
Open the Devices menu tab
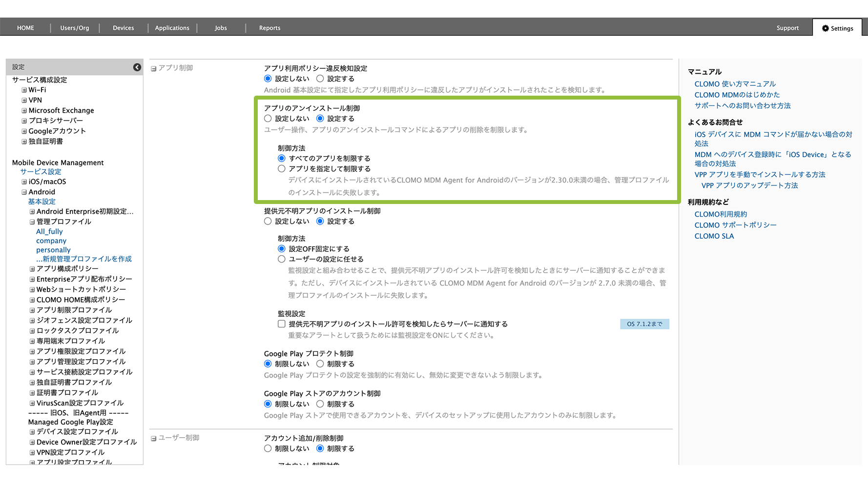click(123, 28)
